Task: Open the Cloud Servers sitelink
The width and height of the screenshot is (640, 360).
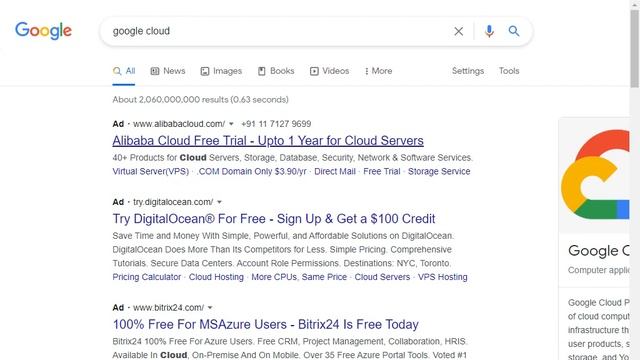Action: coord(382,277)
